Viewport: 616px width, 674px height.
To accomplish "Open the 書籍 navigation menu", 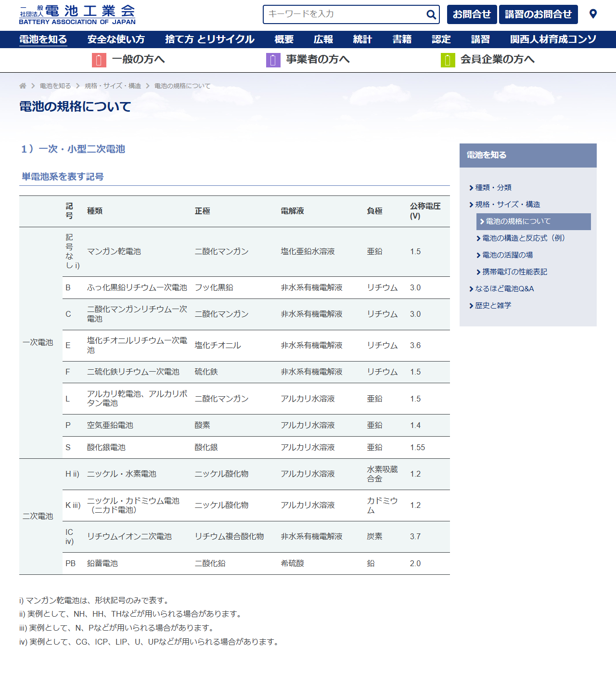I will click(402, 39).
